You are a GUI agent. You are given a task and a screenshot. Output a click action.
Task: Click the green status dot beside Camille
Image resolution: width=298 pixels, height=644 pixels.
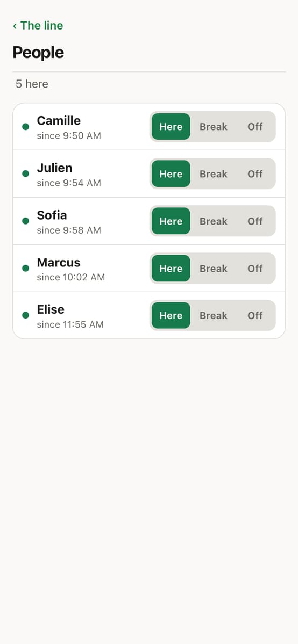pyautogui.click(x=25, y=127)
